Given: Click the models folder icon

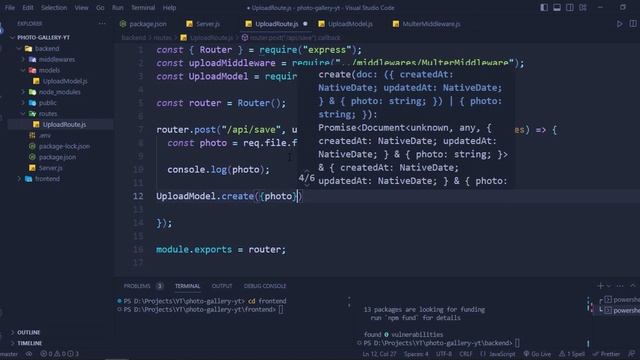Looking at the screenshot, I should 32,70.
